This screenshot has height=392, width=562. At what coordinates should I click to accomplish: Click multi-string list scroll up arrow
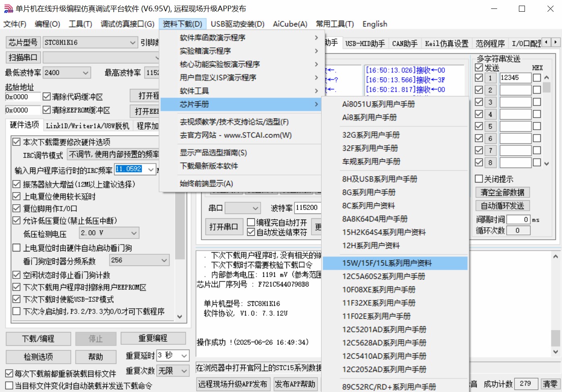(546, 77)
